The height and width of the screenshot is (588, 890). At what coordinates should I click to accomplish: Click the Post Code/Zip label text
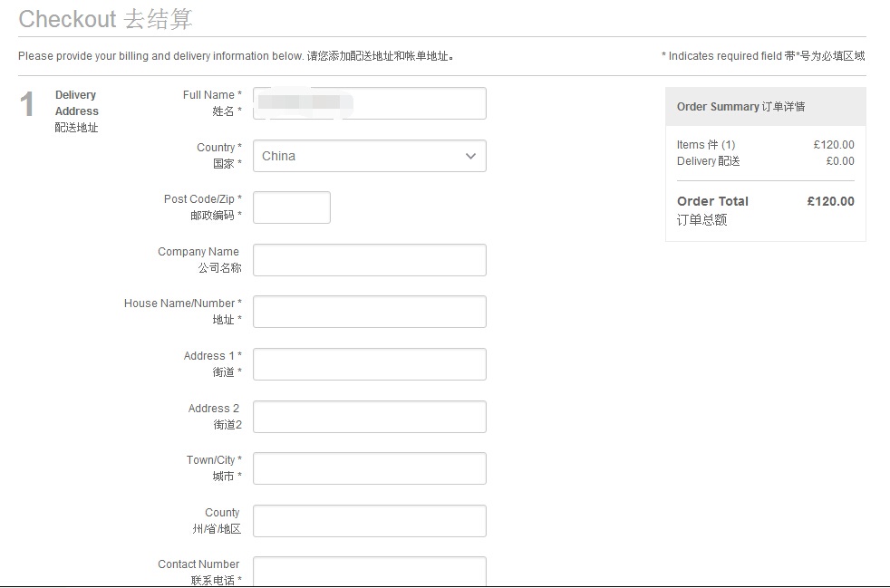click(x=203, y=207)
